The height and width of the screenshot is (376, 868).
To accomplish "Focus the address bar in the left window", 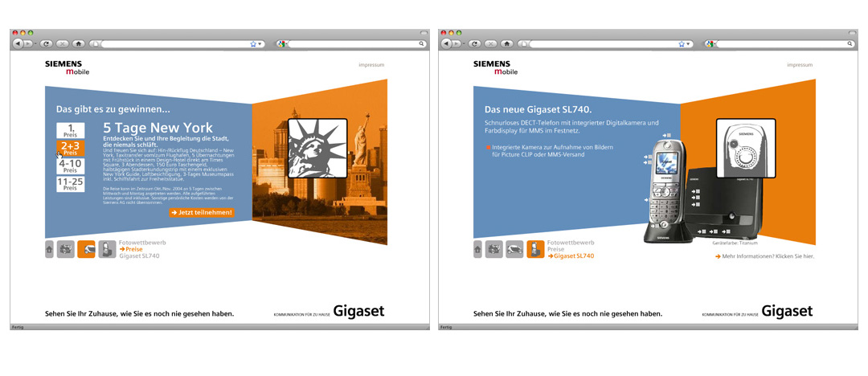I will pyautogui.click(x=177, y=43).
